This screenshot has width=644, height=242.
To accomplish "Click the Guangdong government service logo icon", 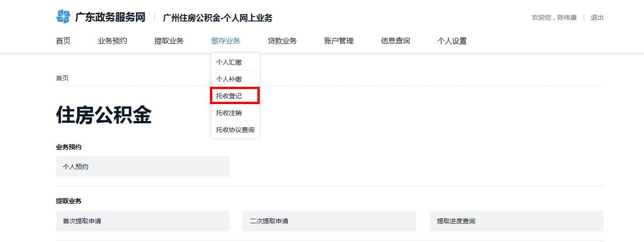I will [63, 17].
